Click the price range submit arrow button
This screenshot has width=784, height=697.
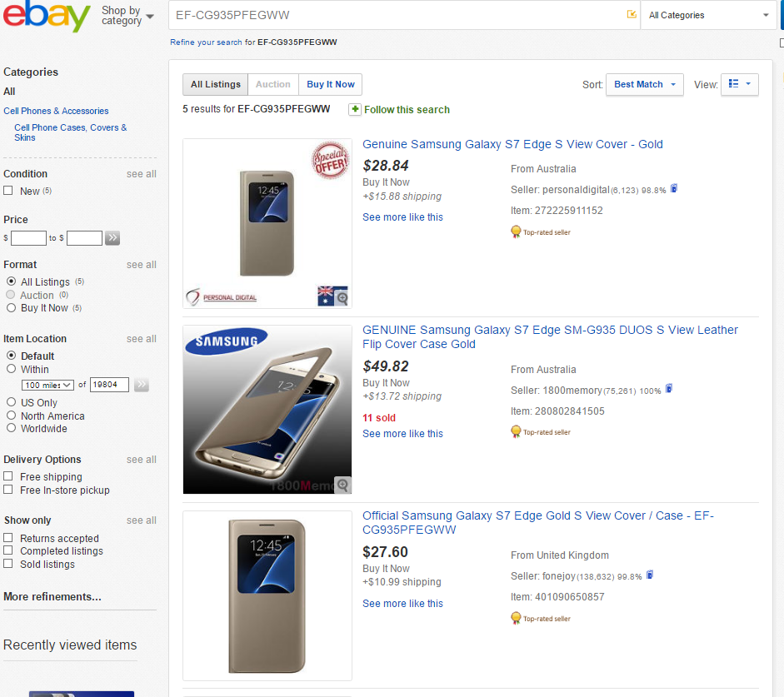point(112,238)
